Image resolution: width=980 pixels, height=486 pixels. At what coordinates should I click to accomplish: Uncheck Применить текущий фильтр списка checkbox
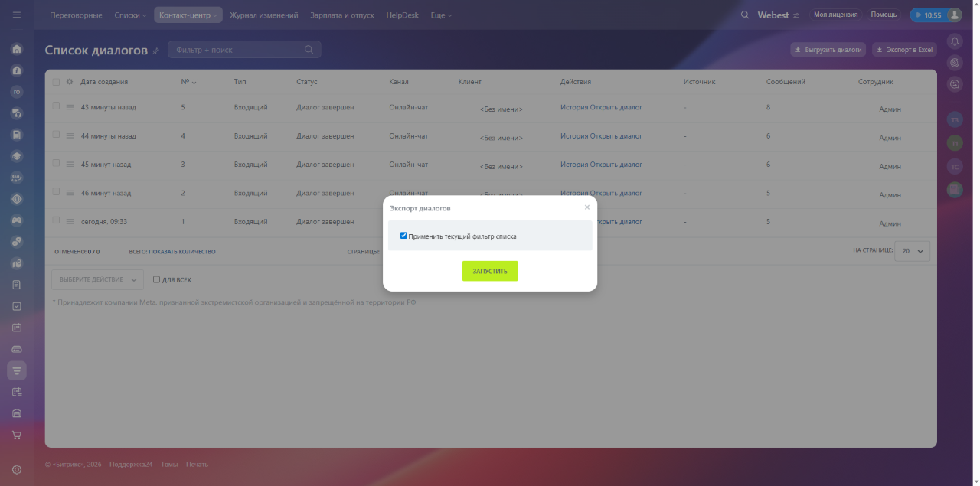(x=403, y=236)
